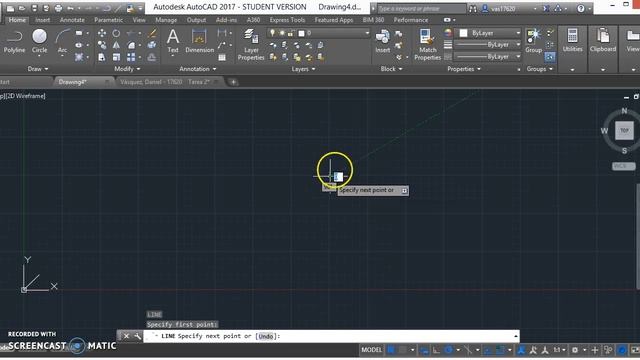
Task: Click the search keyword input field
Action: [421, 8]
